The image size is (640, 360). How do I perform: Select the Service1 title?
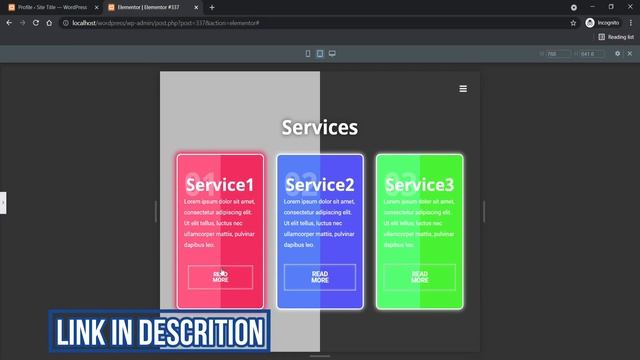pyautogui.click(x=220, y=185)
